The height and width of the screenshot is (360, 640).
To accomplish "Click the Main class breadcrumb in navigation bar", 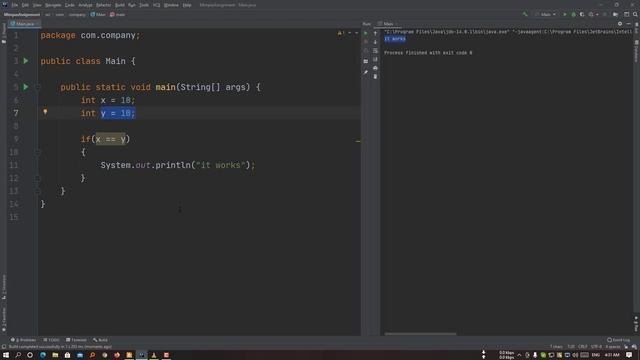I will click(98, 15).
